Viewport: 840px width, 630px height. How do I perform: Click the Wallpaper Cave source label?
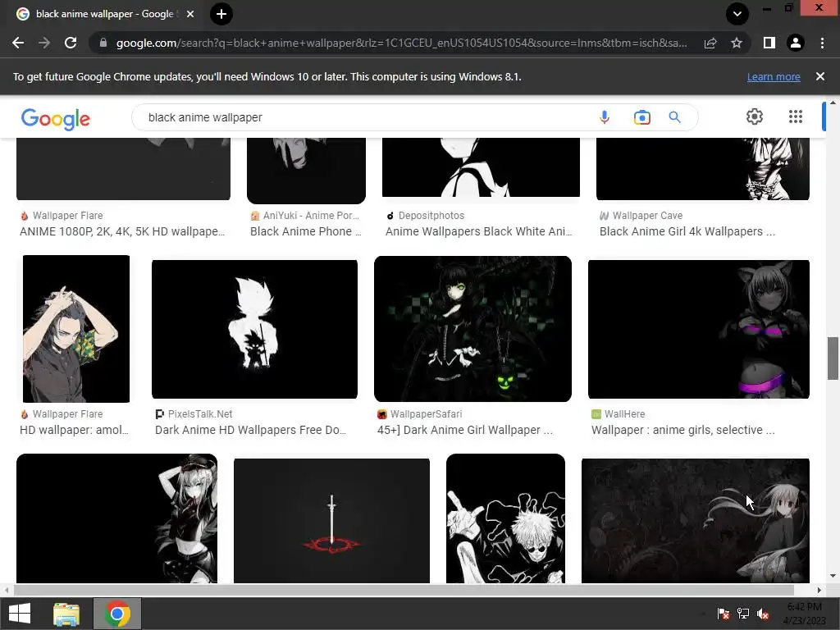647,216
